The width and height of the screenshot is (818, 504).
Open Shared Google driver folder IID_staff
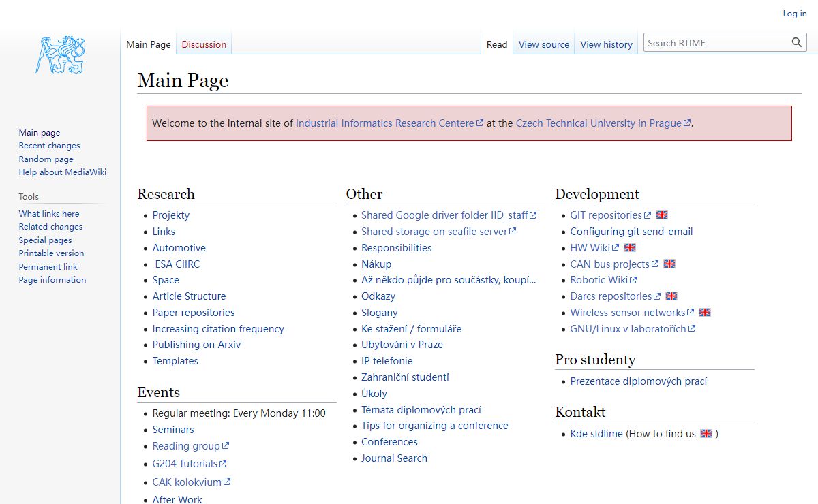pos(449,215)
